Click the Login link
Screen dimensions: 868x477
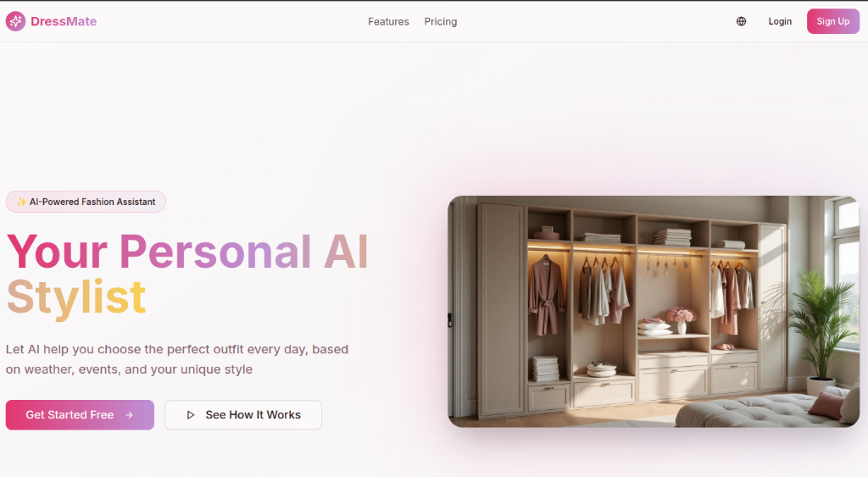(x=780, y=21)
